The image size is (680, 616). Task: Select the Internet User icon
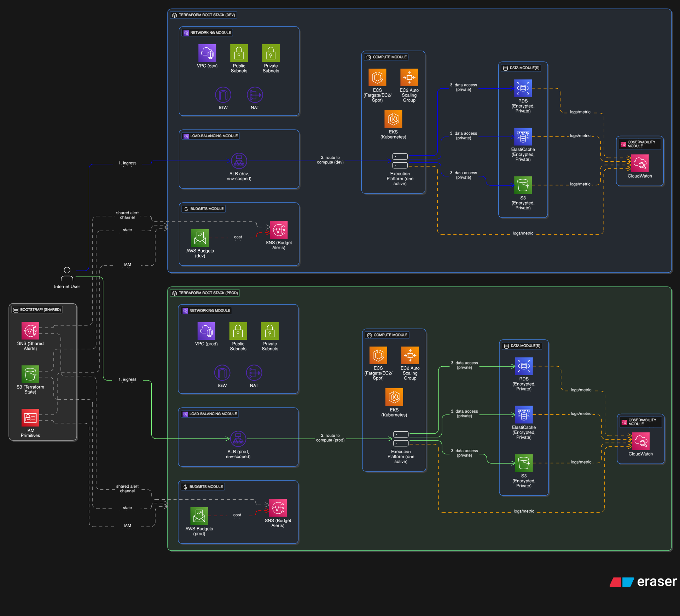pos(67,274)
